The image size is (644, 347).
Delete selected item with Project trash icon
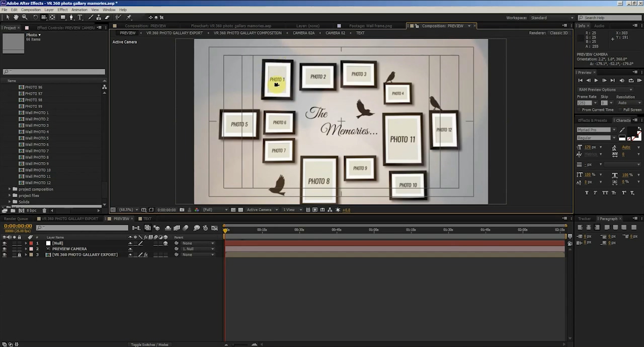click(x=44, y=210)
